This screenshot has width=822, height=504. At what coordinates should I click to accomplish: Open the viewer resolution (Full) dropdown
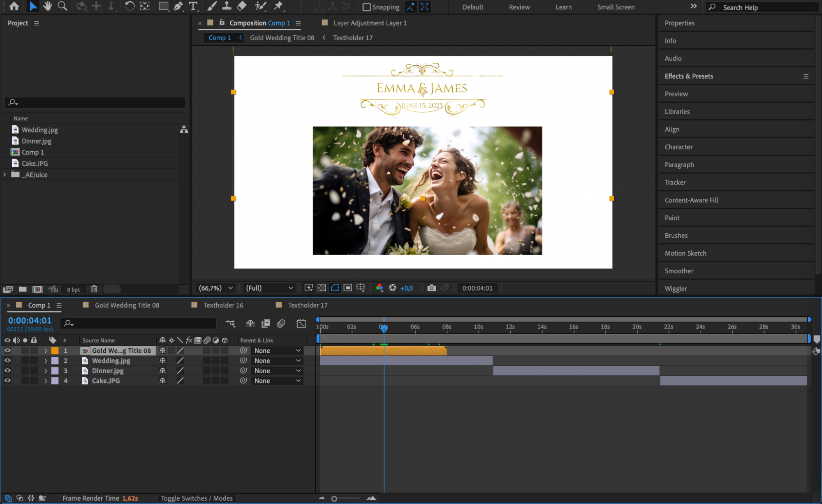tap(269, 288)
